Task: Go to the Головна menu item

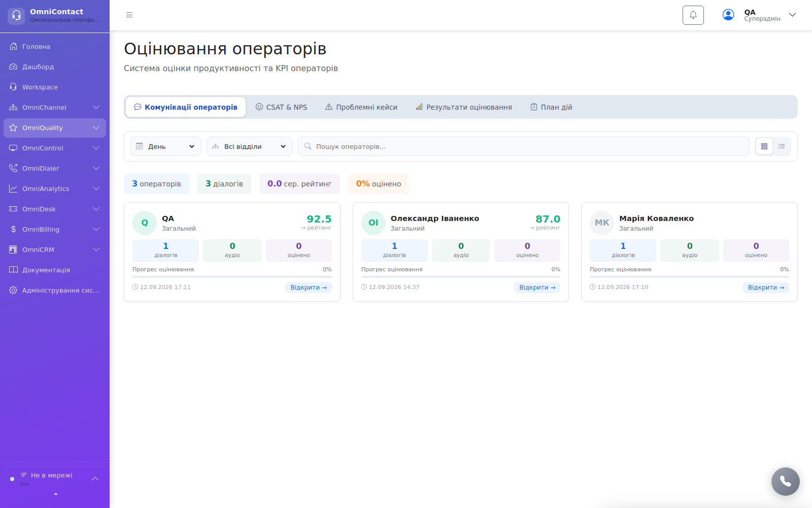Action: point(55,46)
